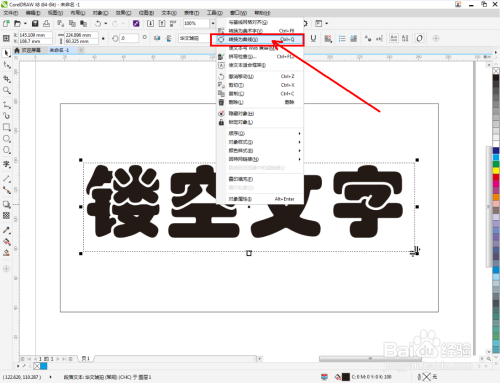500x383 pixels.
Task: Select the Pick tool in toolbox
Action: tap(6, 53)
